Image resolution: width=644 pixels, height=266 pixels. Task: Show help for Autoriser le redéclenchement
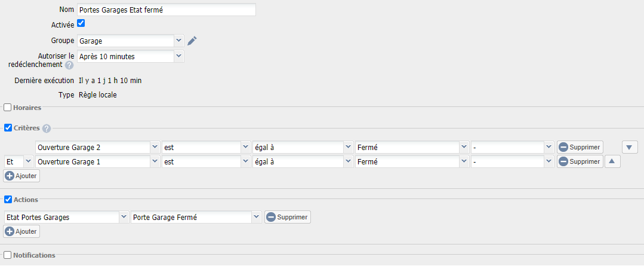69,65
